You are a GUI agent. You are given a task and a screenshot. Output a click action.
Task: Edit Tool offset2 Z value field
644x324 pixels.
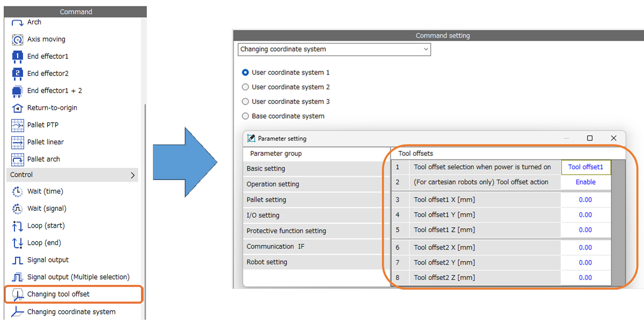pyautogui.click(x=586, y=277)
